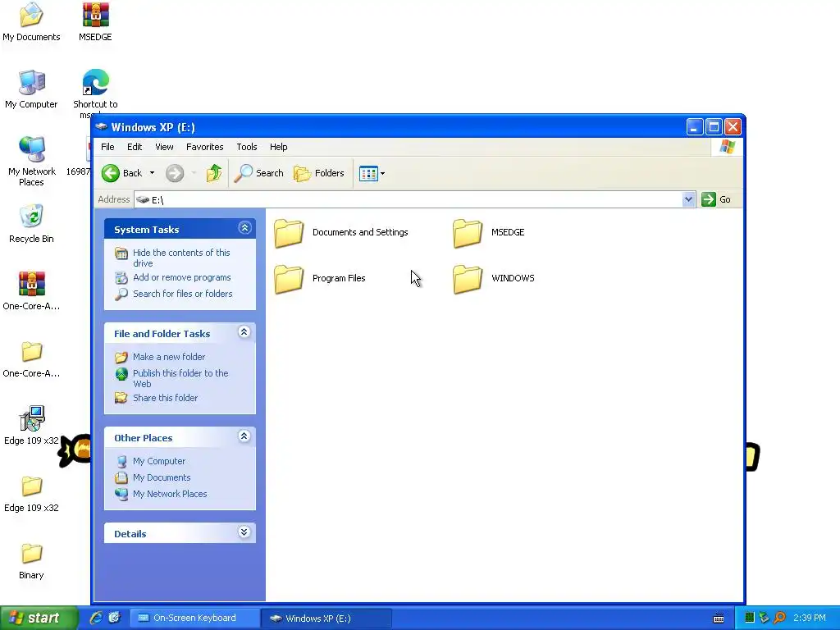
Task: Select the Edge shortcut desktop icon
Action: pyautogui.click(x=95, y=91)
